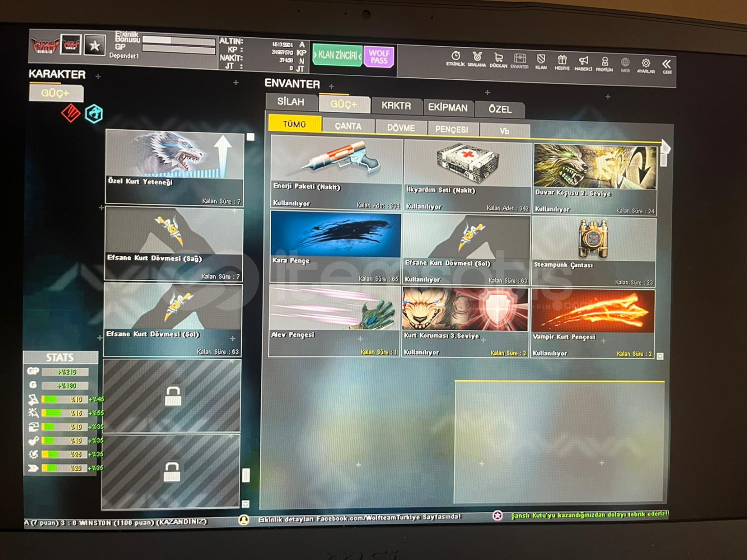Screen dimensions: 747x560
Task: Click Efsane Kurt Dövmesi (Sol) in the KARAKTER panel
Action: 173,319
